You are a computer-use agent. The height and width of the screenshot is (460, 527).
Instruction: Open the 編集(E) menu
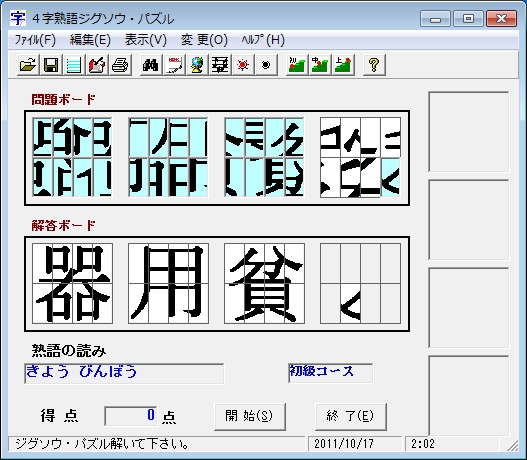point(90,40)
